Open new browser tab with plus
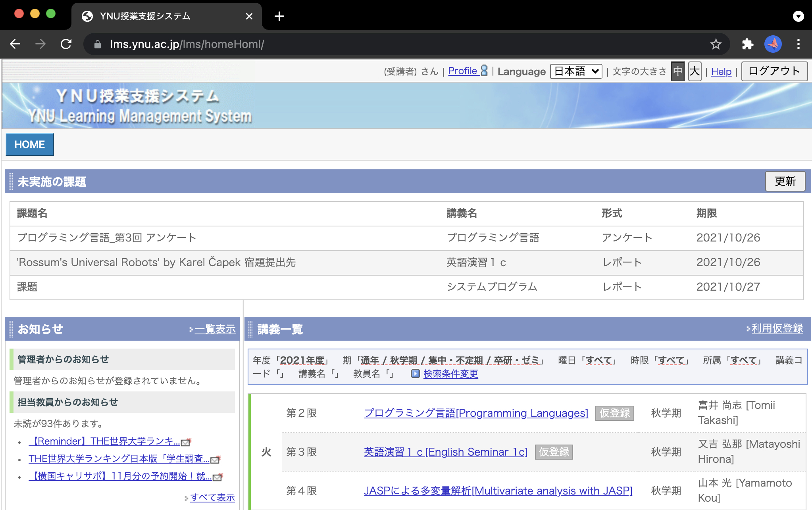The width and height of the screenshot is (812, 510). pyautogui.click(x=279, y=16)
